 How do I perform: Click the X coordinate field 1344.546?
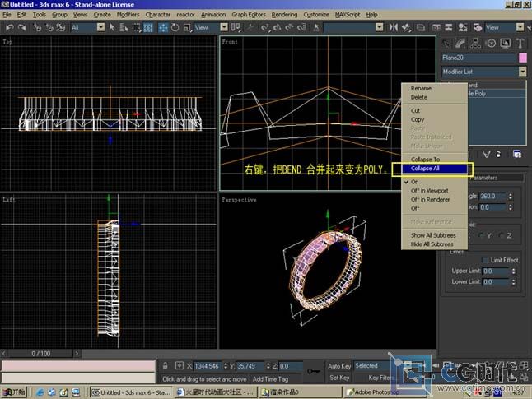point(208,366)
